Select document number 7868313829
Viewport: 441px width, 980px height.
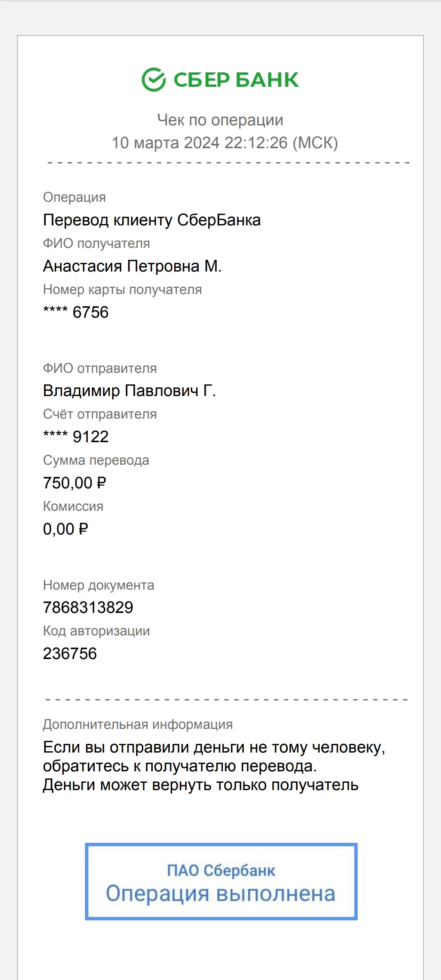coord(88,607)
